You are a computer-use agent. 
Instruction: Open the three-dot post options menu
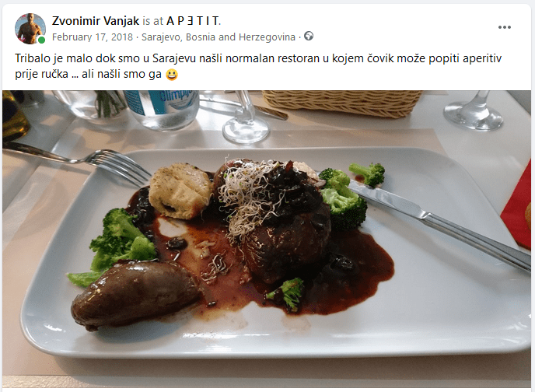click(505, 27)
